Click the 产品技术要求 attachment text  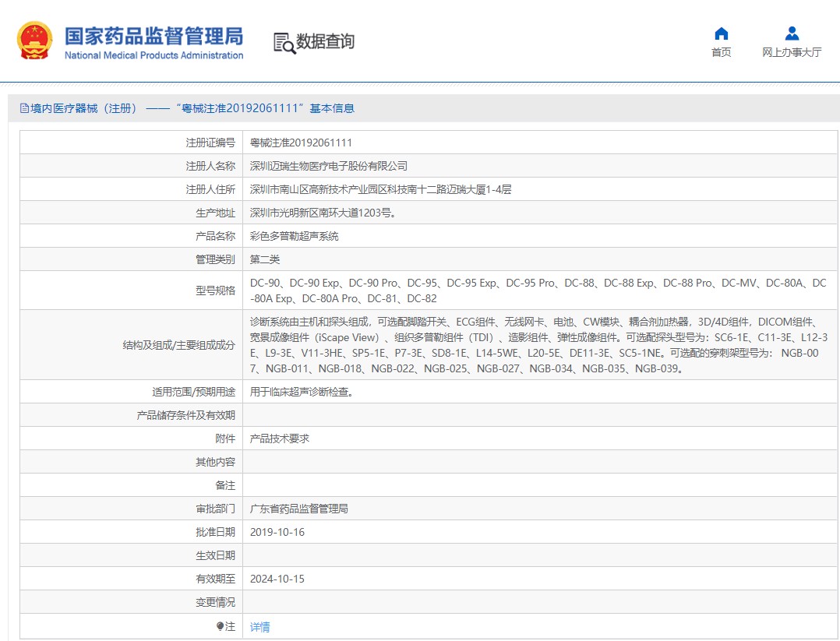click(x=279, y=438)
